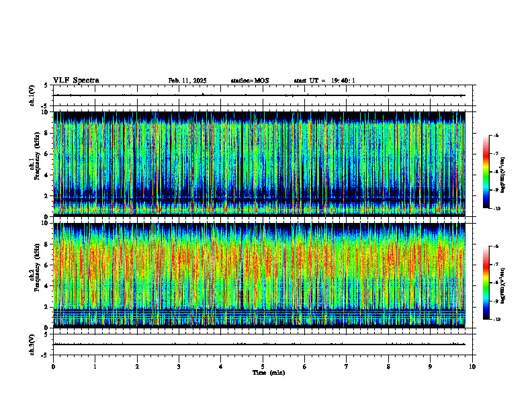The image size is (532, 411).
Task: Click the "ch.3(V)" waveform axis label
Action: click(32, 345)
